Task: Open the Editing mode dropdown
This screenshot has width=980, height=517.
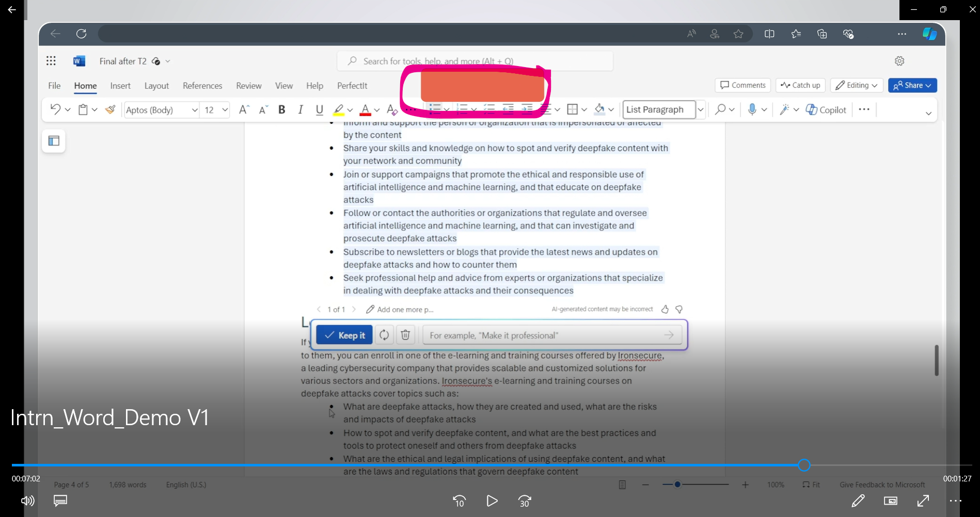Action: click(857, 85)
